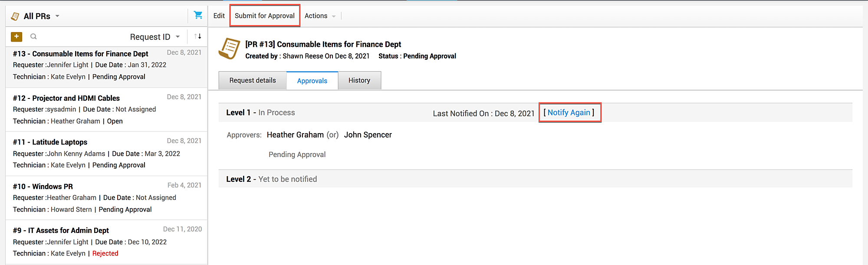
Task: Click the purchase request document icon
Action: tap(229, 49)
